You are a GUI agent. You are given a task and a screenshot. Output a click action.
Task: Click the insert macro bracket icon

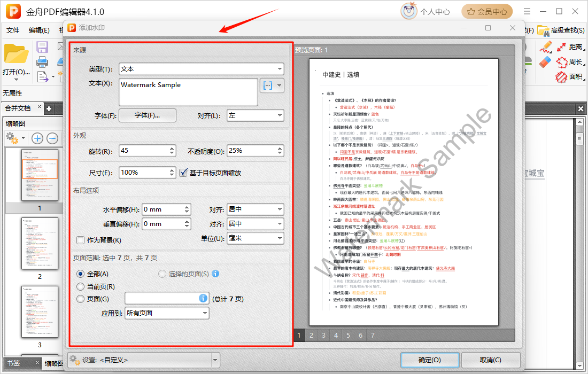[x=268, y=85]
